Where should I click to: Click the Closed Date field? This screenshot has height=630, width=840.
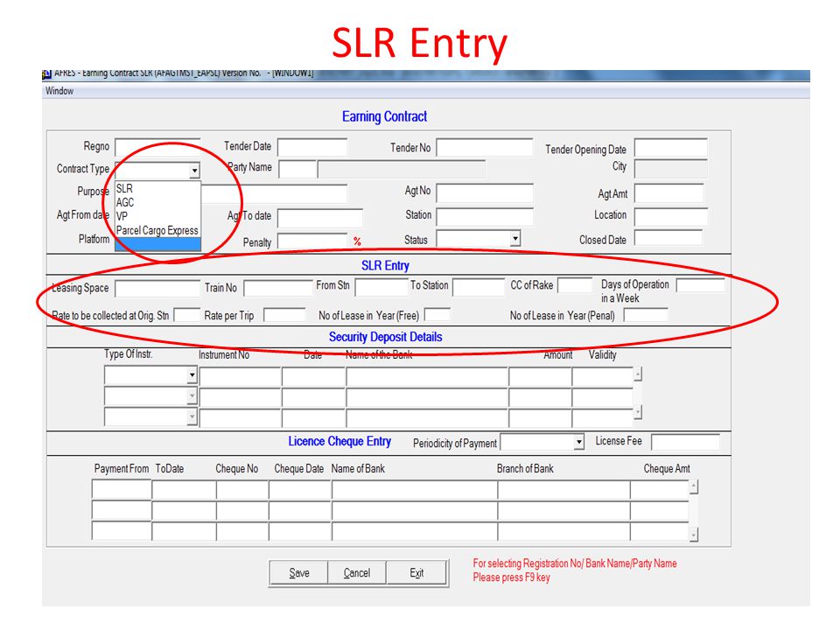pos(668,238)
